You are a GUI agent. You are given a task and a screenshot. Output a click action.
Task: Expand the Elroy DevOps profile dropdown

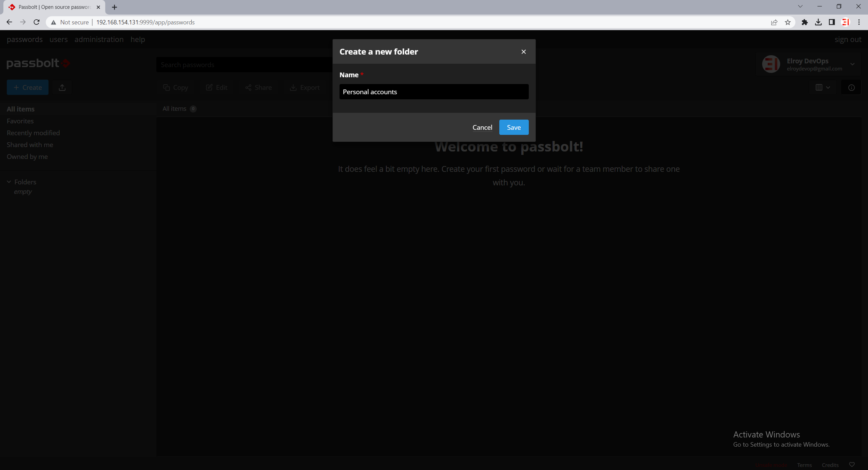[x=852, y=64]
